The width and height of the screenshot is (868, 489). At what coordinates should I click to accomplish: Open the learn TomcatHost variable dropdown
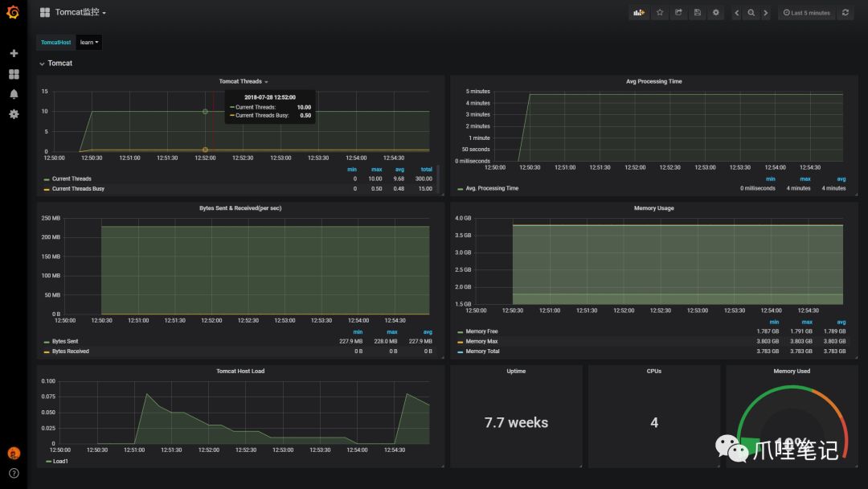tap(88, 42)
